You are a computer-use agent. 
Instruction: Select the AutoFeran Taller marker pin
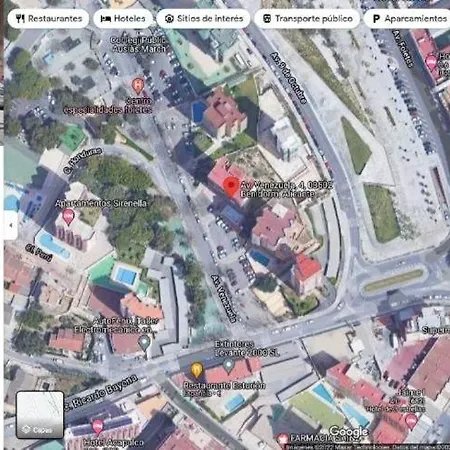pyautogui.click(x=144, y=343)
